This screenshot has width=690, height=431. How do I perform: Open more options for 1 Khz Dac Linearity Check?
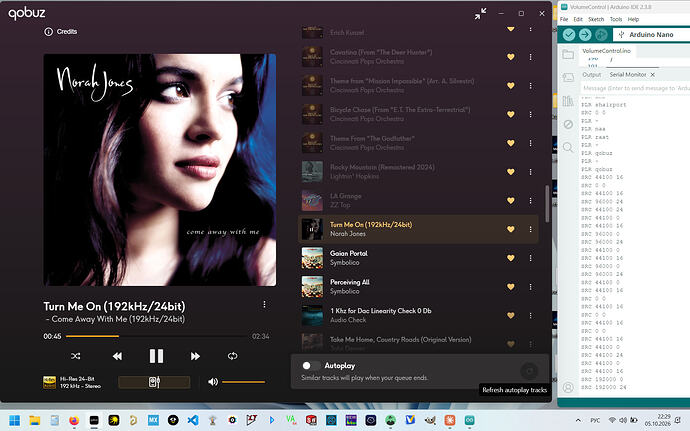click(531, 316)
